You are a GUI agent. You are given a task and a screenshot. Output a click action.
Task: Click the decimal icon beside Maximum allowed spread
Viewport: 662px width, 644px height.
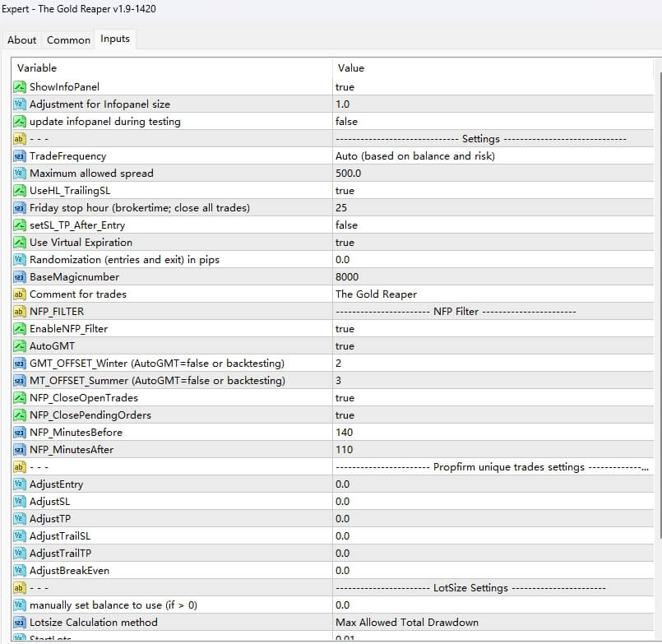pos(18,173)
